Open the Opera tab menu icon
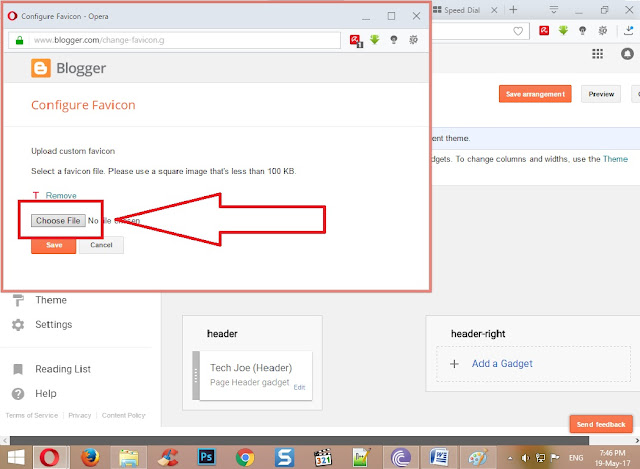The height and width of the screenshot is (469, 640). pyautogui.click(x=553, y=10)
